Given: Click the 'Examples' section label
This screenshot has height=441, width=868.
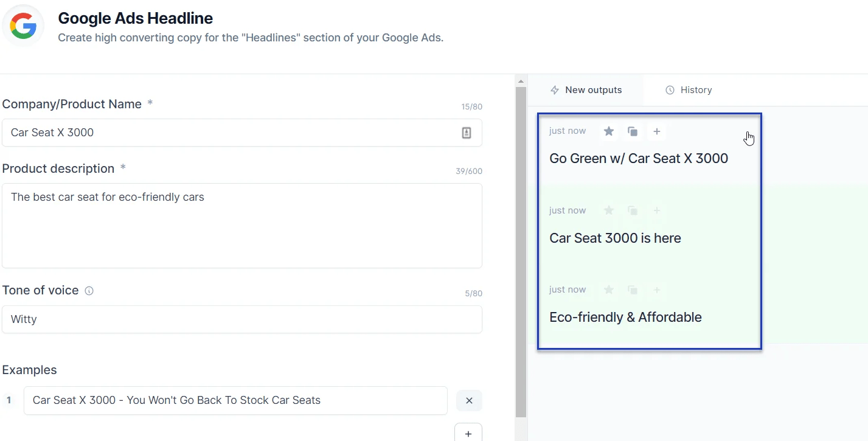Looking at the screenshot, I should (x=29, y=370).
